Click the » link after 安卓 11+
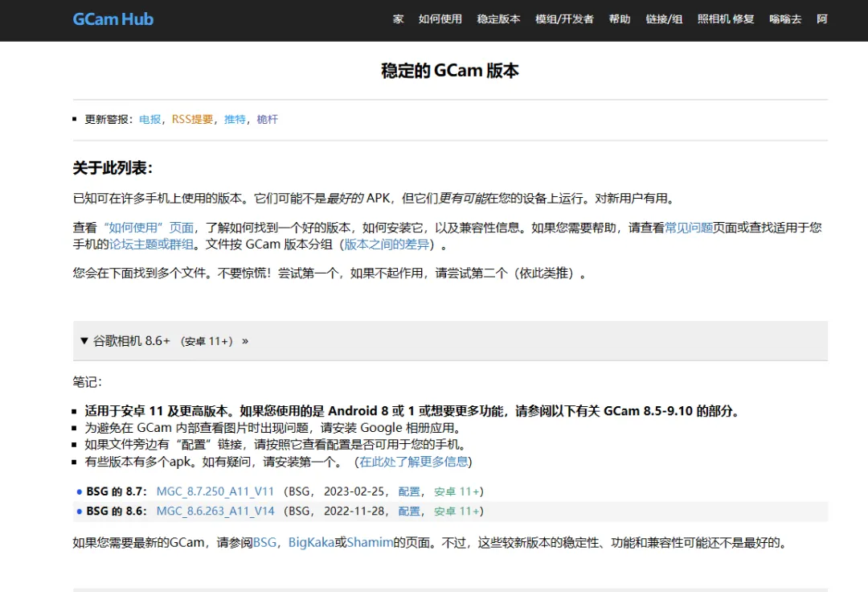This screenshot has width=868, height=592. point(245,341)
